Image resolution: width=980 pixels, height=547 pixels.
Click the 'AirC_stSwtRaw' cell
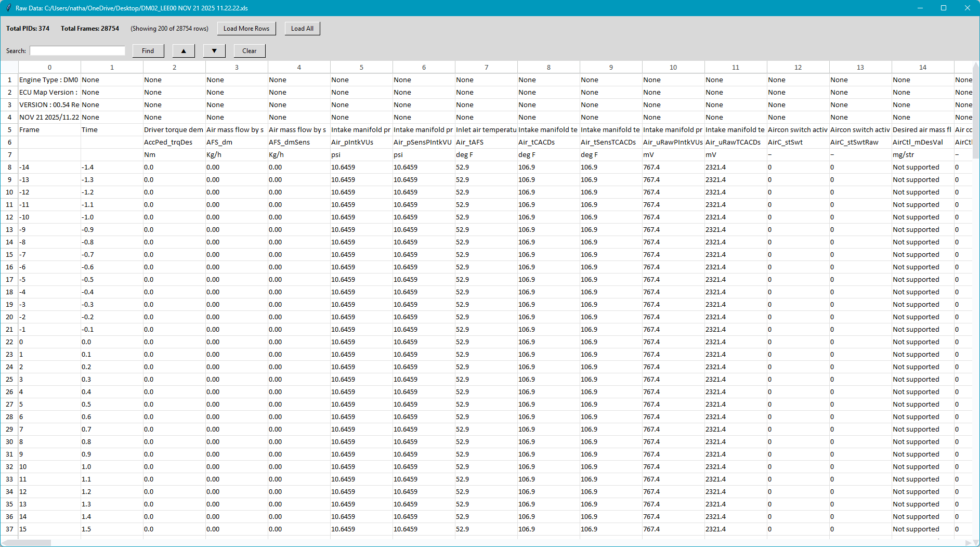click(860, 142)
